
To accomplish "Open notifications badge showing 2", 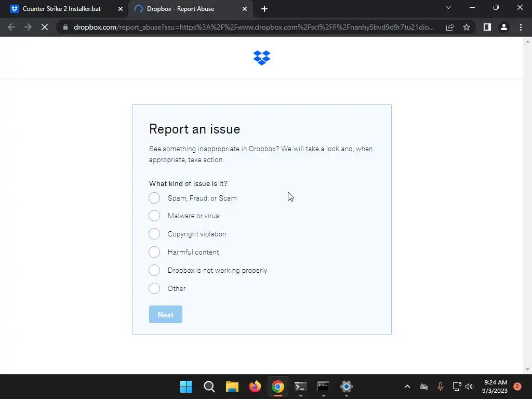I will (517, 387).
